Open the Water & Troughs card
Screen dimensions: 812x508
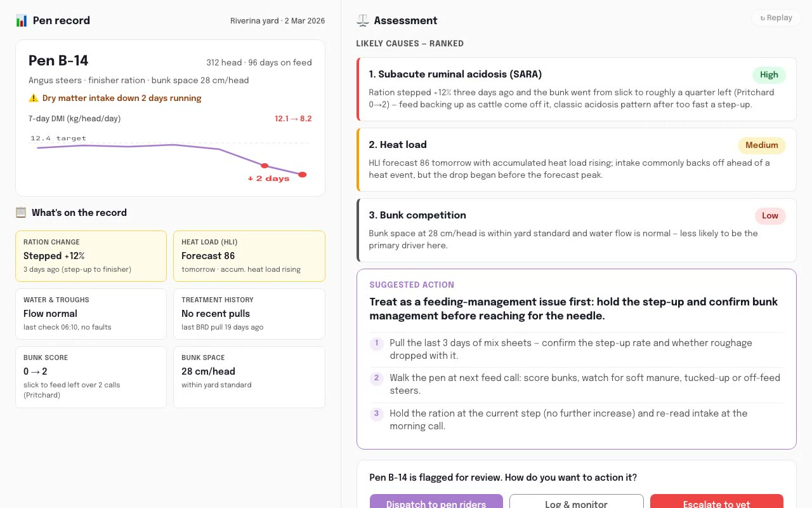[91, 314]
